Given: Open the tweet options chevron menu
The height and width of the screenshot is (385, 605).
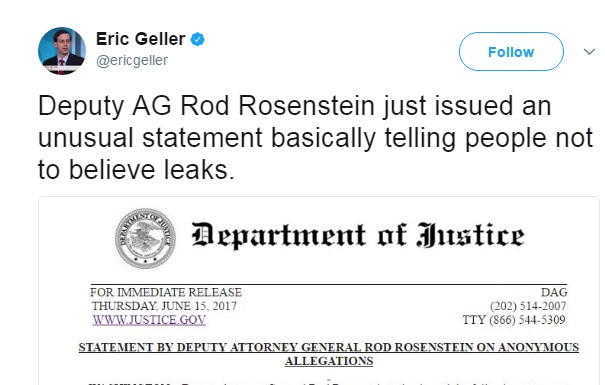Looking at the screenshot, I should click(x=589, y=51).
